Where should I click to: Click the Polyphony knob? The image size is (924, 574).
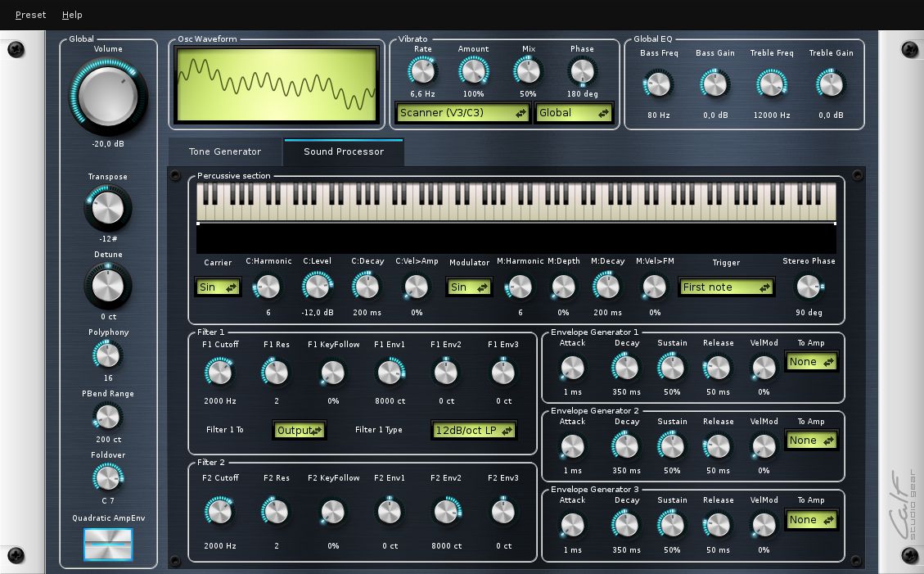[x=107, y=355]
